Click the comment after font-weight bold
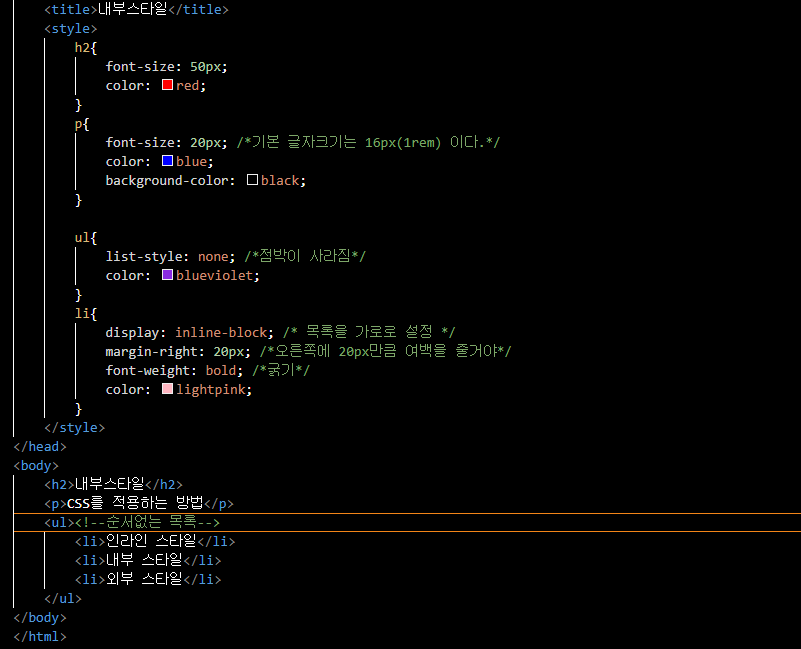801x649 pixels. [x=281, y=370]
